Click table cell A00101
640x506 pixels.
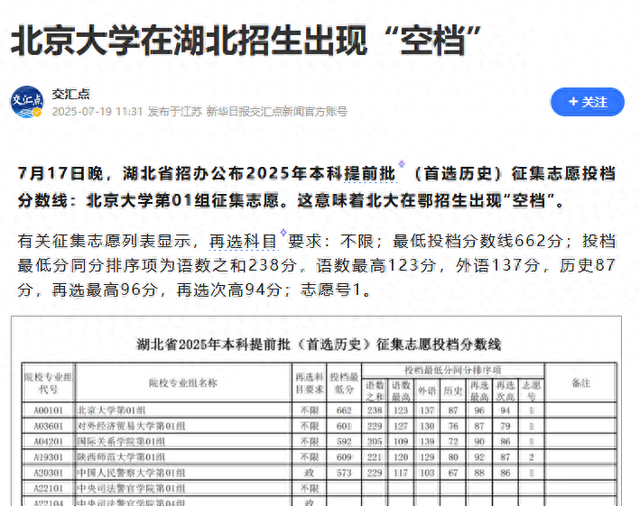click(x=48, y=410)
